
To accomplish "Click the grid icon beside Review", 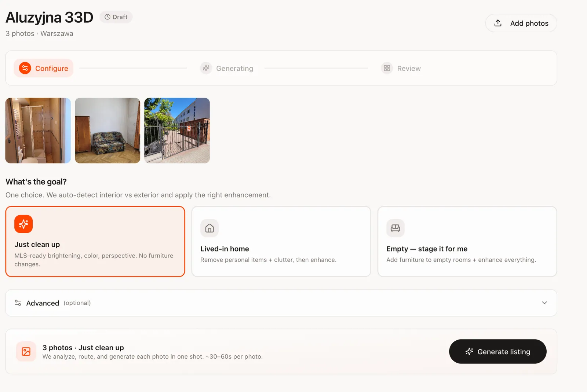I will pos(387,68).
